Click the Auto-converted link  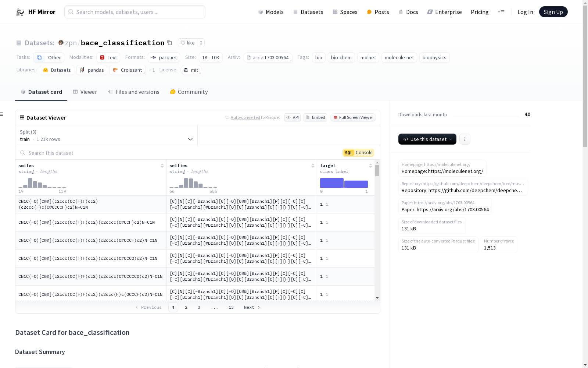(x=245, y=117)
